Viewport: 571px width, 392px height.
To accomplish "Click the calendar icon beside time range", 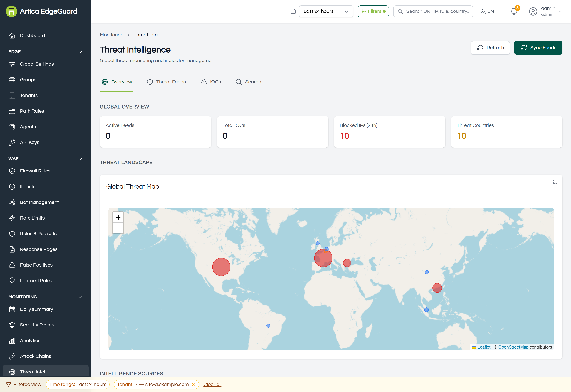I will pos(293,11).
